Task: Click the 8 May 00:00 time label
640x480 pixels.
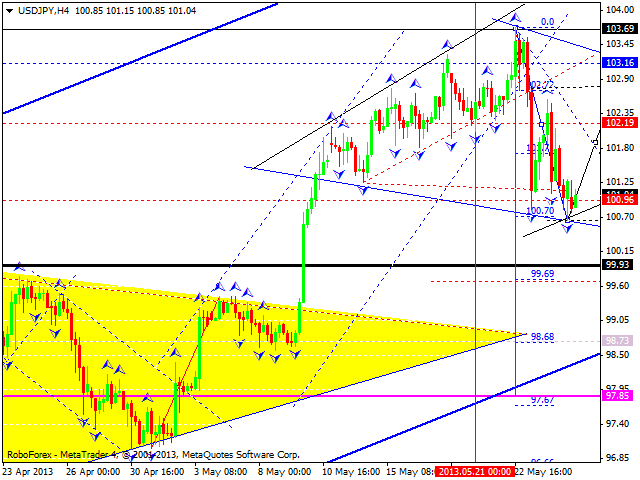Action: 285,472
